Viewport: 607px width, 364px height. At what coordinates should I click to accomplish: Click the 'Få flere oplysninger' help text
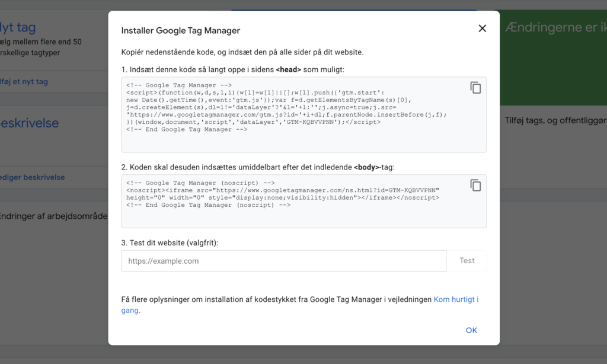[277, 299]
